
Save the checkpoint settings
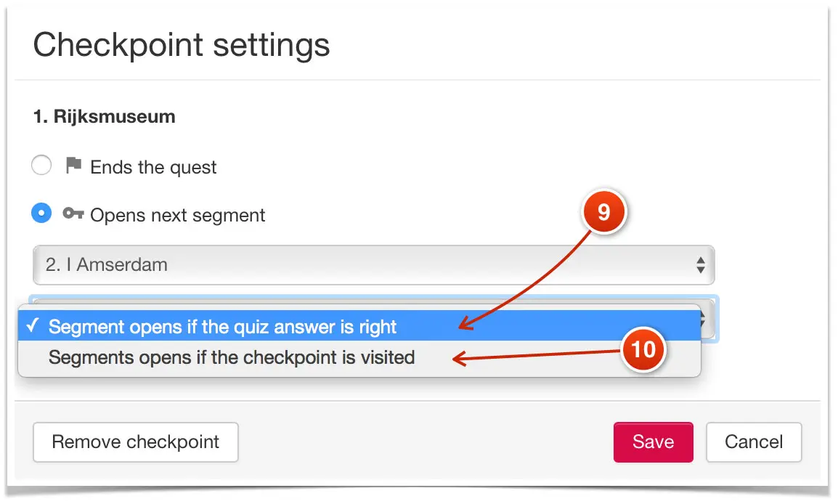[x=653, y=442]
